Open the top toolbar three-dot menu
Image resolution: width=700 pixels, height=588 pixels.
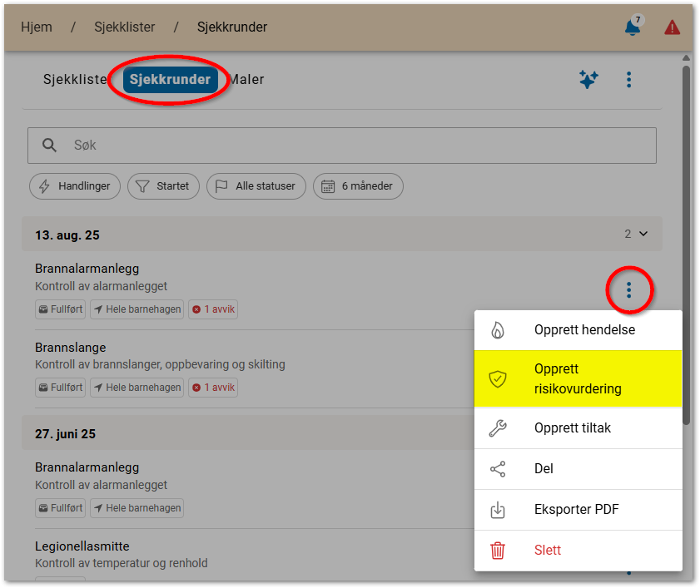coord(628,80)
